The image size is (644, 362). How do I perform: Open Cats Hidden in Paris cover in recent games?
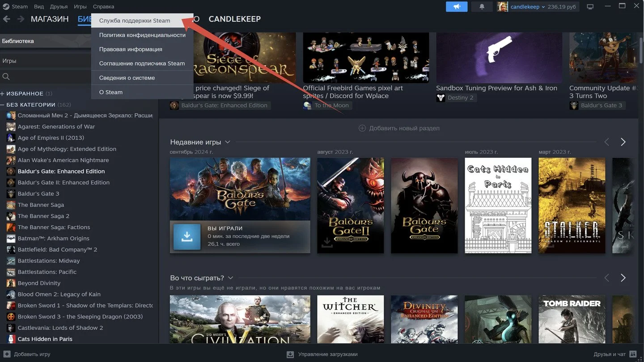(x=498, y=206)
